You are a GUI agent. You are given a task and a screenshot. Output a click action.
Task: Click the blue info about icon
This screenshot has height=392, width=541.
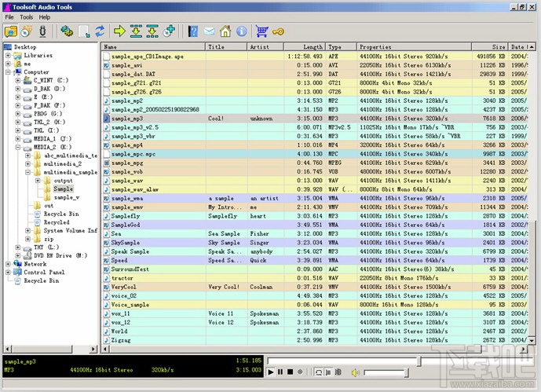[242, 31]
